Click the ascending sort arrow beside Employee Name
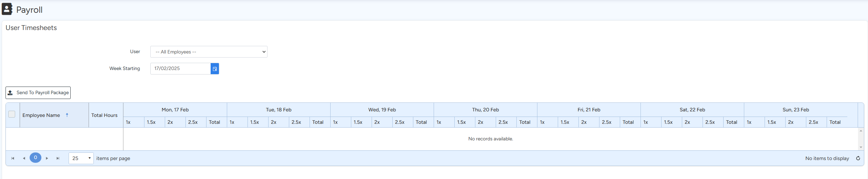Screen dimensions: 868x179 [67, 115]
